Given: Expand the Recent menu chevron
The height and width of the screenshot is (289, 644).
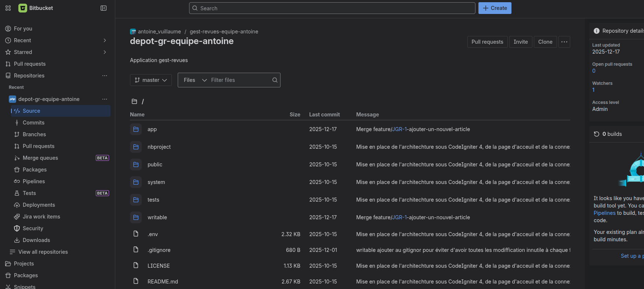Looking at the screenshot, I should click(x=105, y=40).
